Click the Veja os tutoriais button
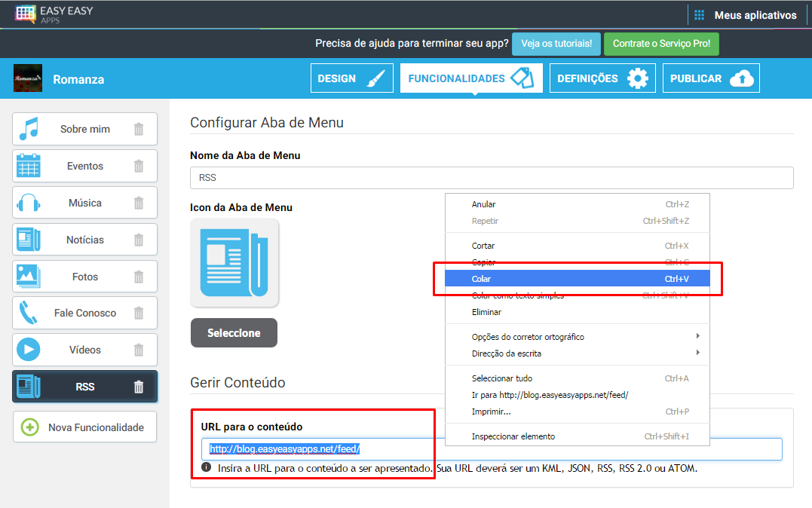The height and width of the screenshot is (508, 812). point(556,44)
